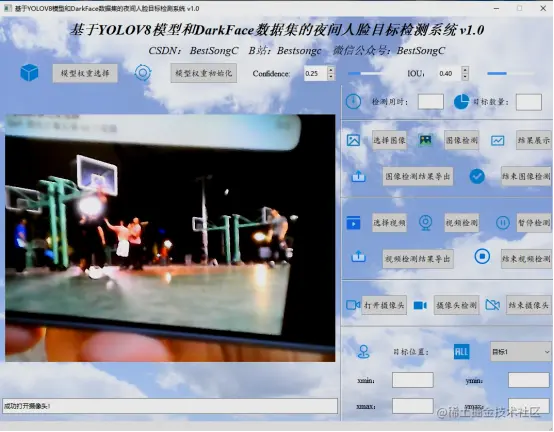Viewport: 554px width, 432px height.
Task: Click the 模型权重初始化 button
Action: (x=204, y=73)
